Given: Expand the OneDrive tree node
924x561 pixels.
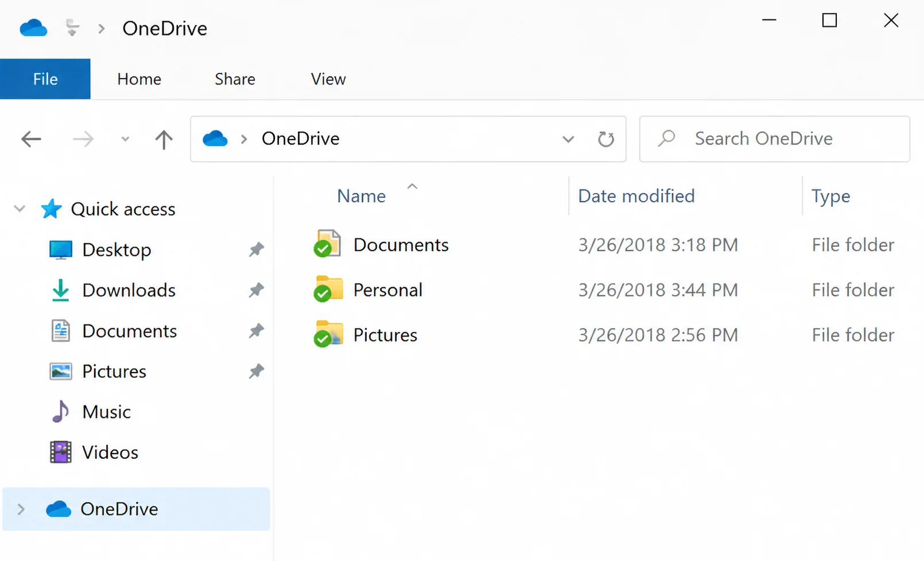Looking at the screenshot, I should pos(21,509).
